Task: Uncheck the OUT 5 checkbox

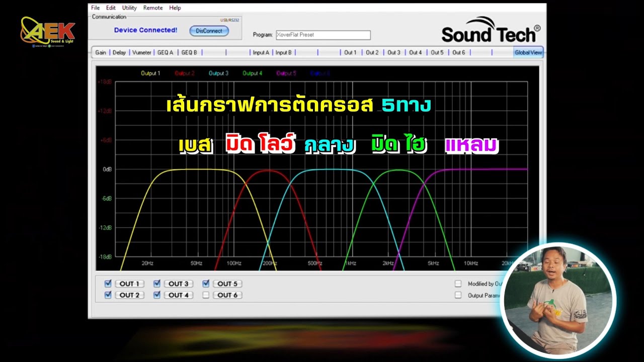Action: (x=206, y=284)
